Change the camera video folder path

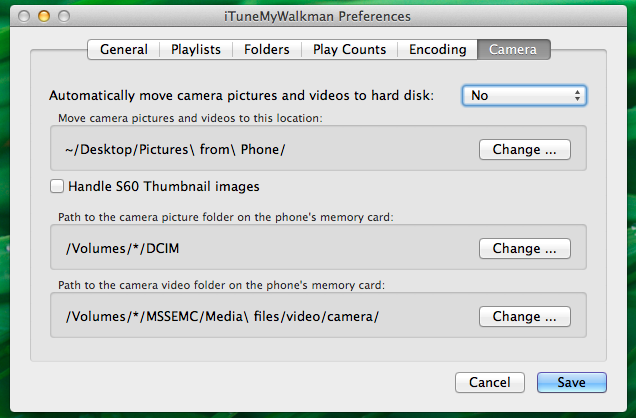(x=524, y=317)
